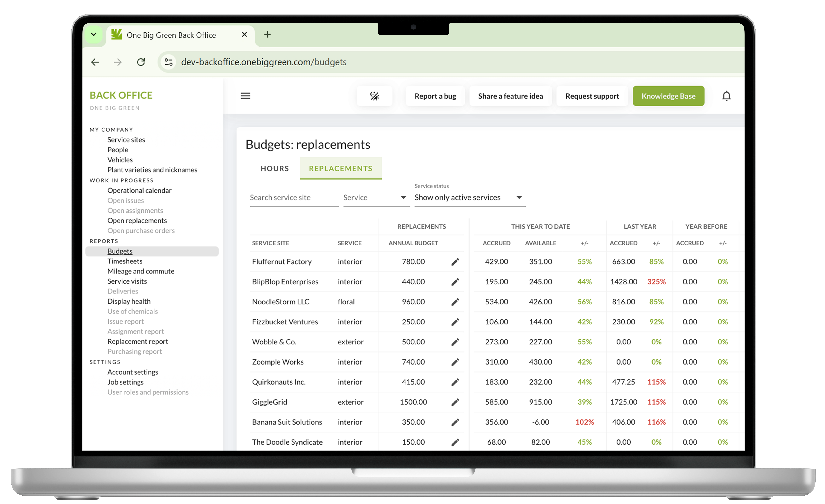
Task: Open a new browser tab
Action: point(267,34)
